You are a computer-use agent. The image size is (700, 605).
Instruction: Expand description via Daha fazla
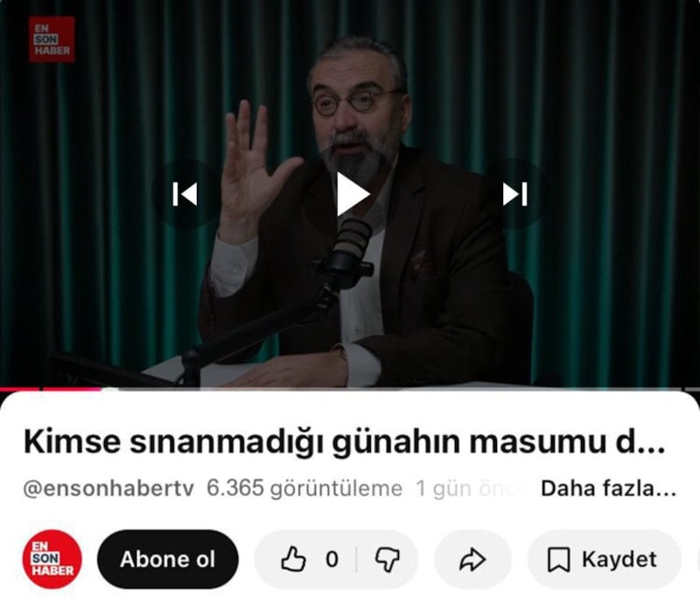[608, 489]
